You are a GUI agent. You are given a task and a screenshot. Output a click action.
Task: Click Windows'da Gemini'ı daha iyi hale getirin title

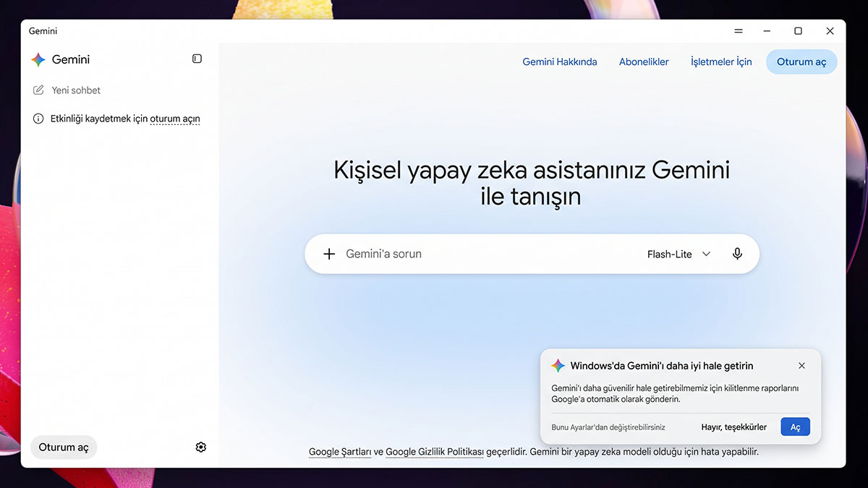point(662,366)
